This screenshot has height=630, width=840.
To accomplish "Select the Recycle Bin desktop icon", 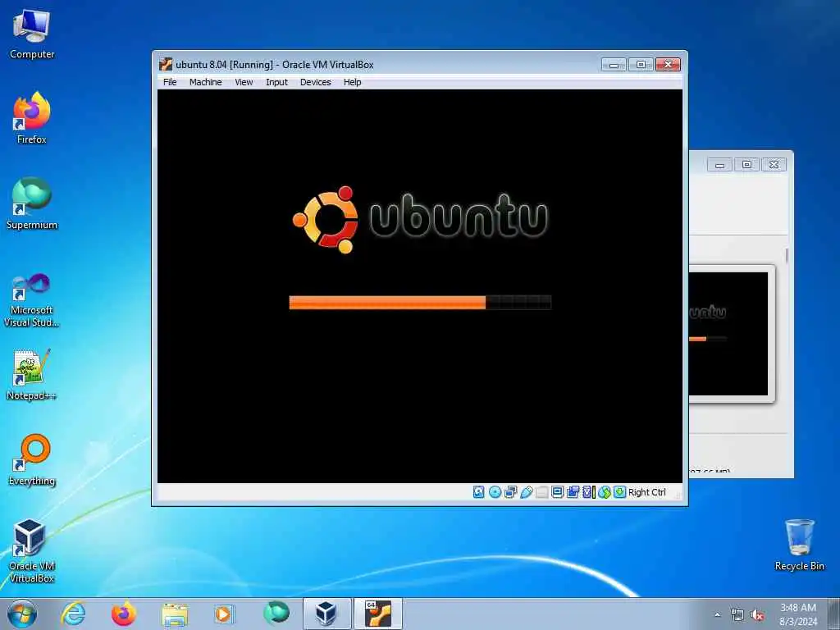I will point(799,546).
